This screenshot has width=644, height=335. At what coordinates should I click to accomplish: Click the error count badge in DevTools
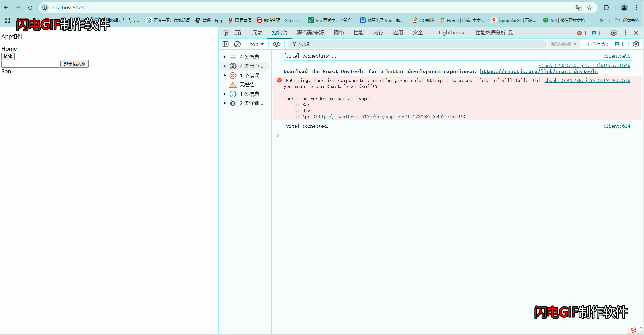pyautogui.click(x=582, y=33)
